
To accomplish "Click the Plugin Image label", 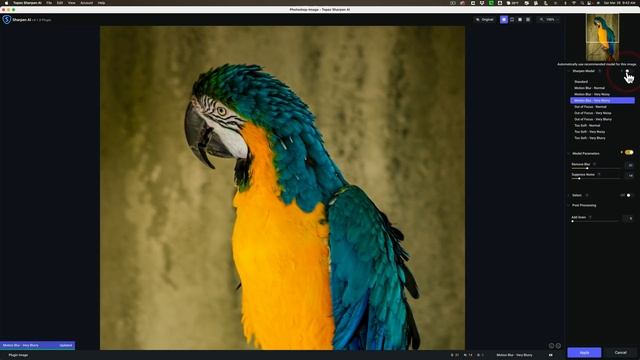I will [x=18, y=355].
